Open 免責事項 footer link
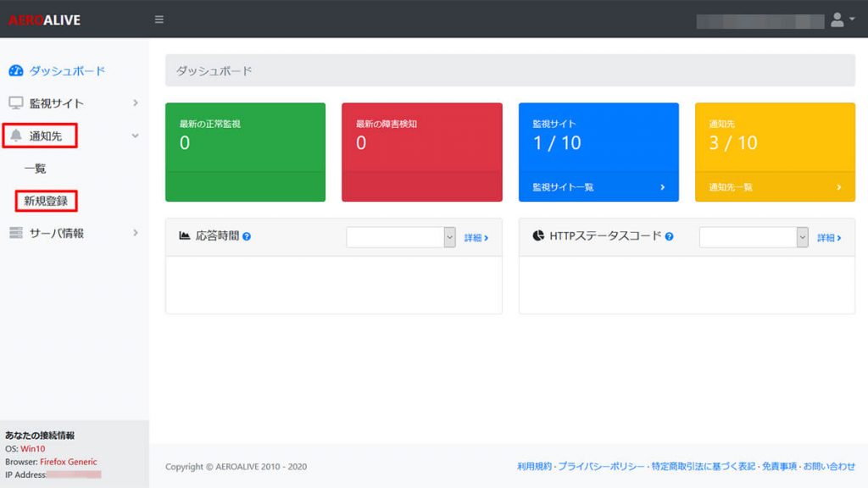The width and height of the screenshot is (868, 488). coord(779,467)
